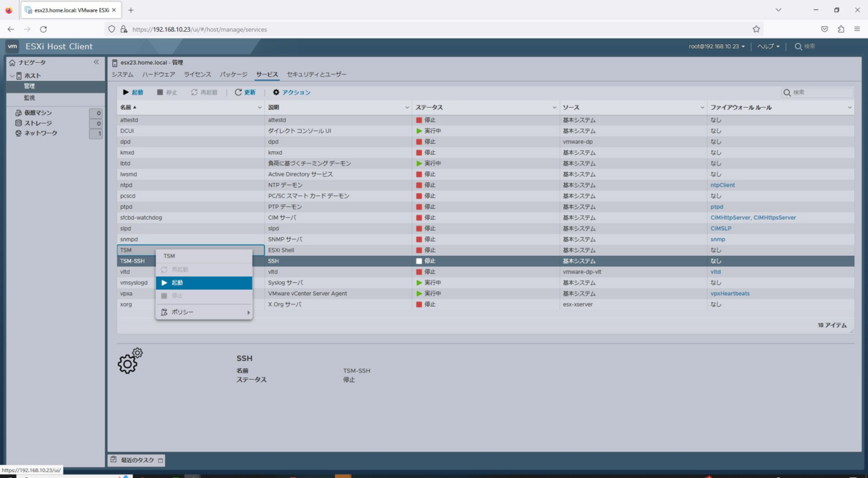The image size is (868, 478).
Task: Open the CIMSLP firewall rule link
Action: click(x=720, y=229)
